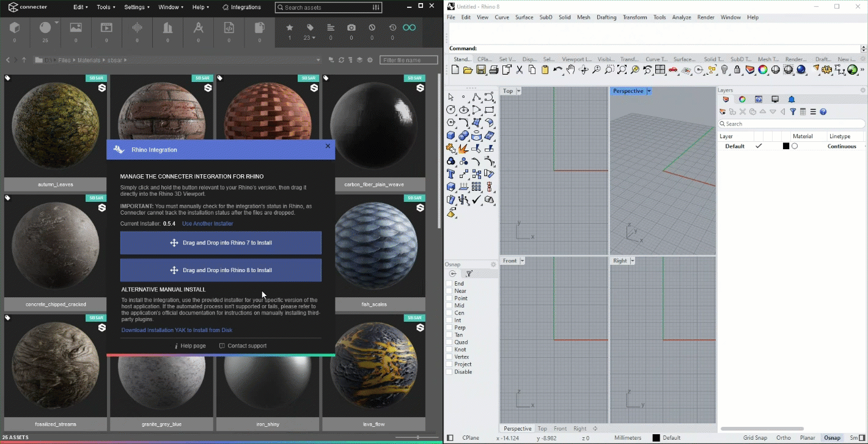Image resolution: width=868 pixels, height=444 pixels.
Task: Switch to the Front viewport tab at bottom
Action: click(x=560, y=429)
